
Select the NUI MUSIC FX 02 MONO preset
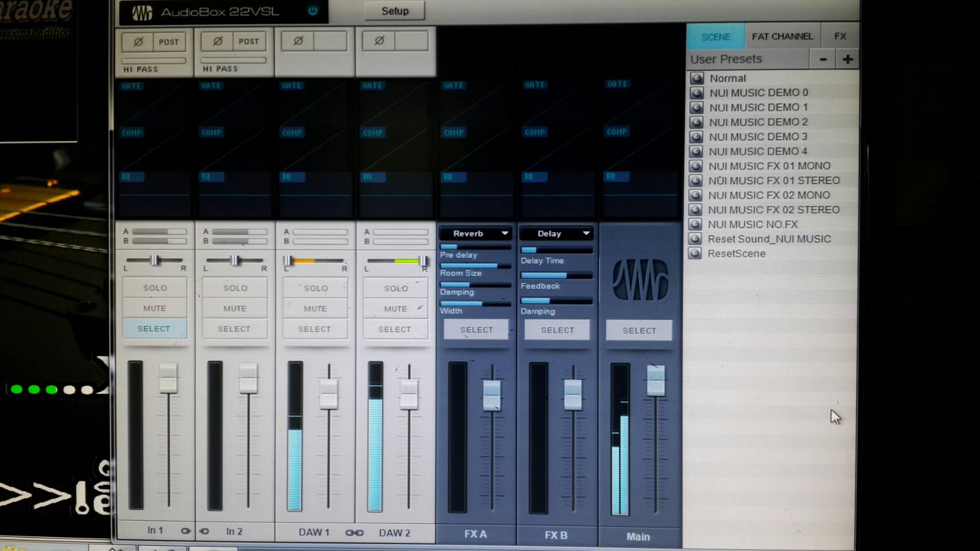pos(769,195)
